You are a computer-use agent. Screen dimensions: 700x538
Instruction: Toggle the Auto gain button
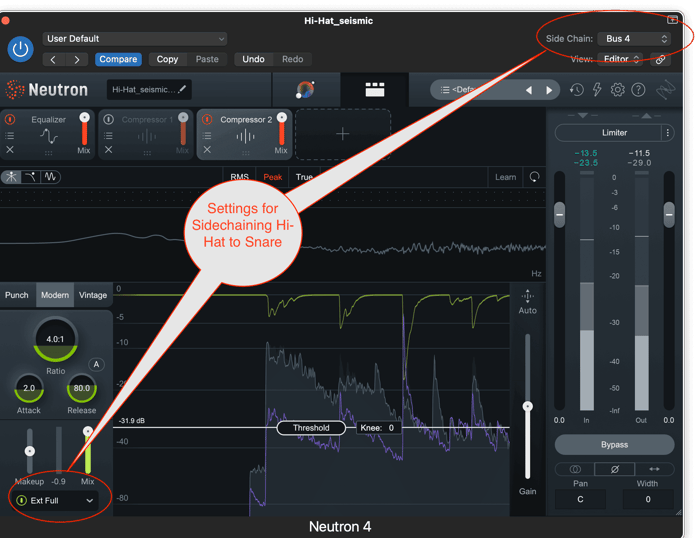point(528,302)
